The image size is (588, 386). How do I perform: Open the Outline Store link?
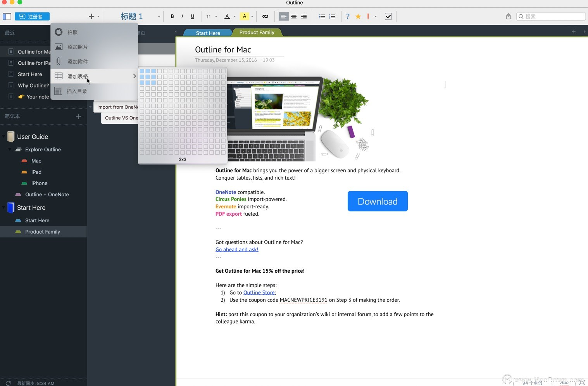[259, 293]
